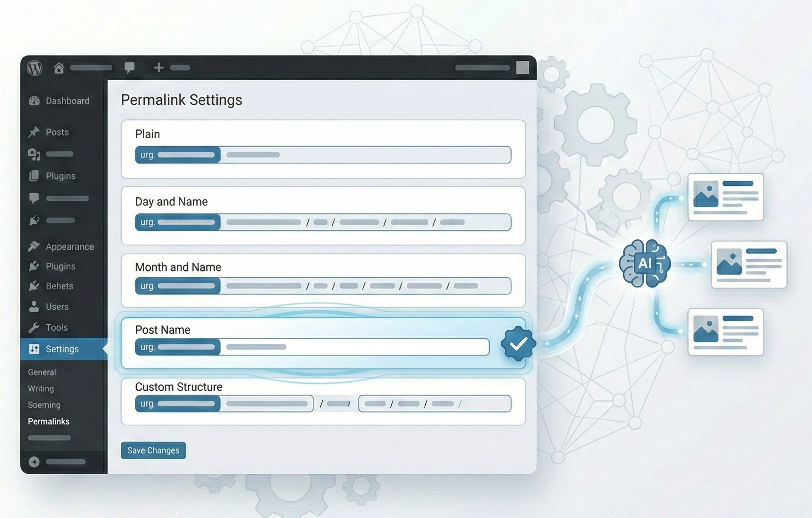
Task: Open Appearance in the sidebar
Action: pyautogui.click(x=69, y=247)
